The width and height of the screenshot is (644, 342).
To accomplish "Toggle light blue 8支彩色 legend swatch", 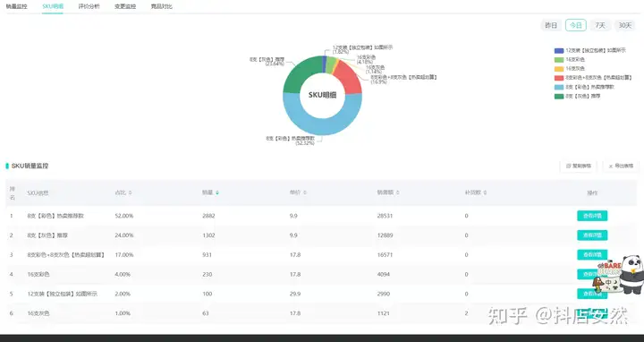I will click(x=558, y=87).
